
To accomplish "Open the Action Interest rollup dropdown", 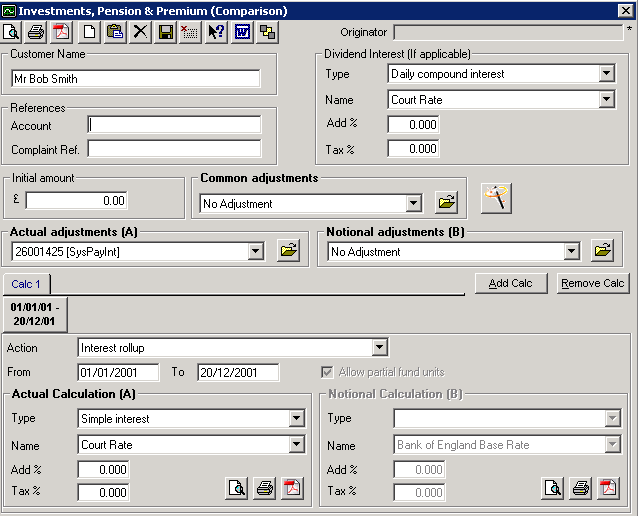I will coord(379,348).
